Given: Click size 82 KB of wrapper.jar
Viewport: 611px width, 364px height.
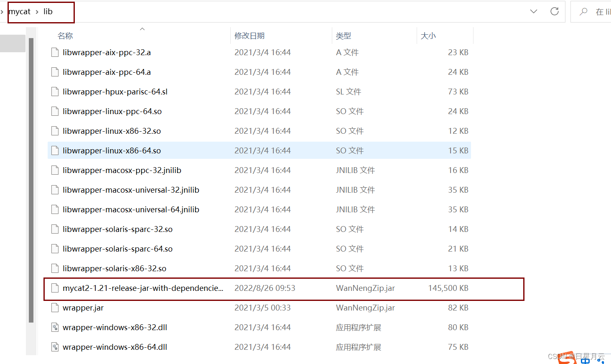Looking at the screenshot, I should click(x=458, y=308).
